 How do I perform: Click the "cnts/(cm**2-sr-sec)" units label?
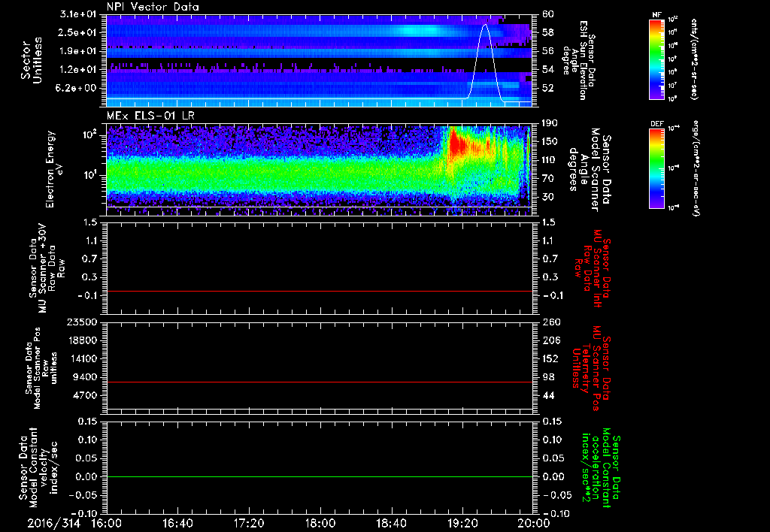[x=693, y=59]
